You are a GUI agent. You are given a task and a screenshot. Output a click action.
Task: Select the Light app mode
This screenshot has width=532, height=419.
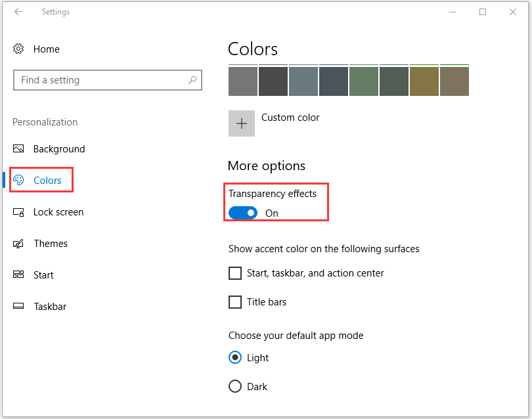click(x=235, y=357)
